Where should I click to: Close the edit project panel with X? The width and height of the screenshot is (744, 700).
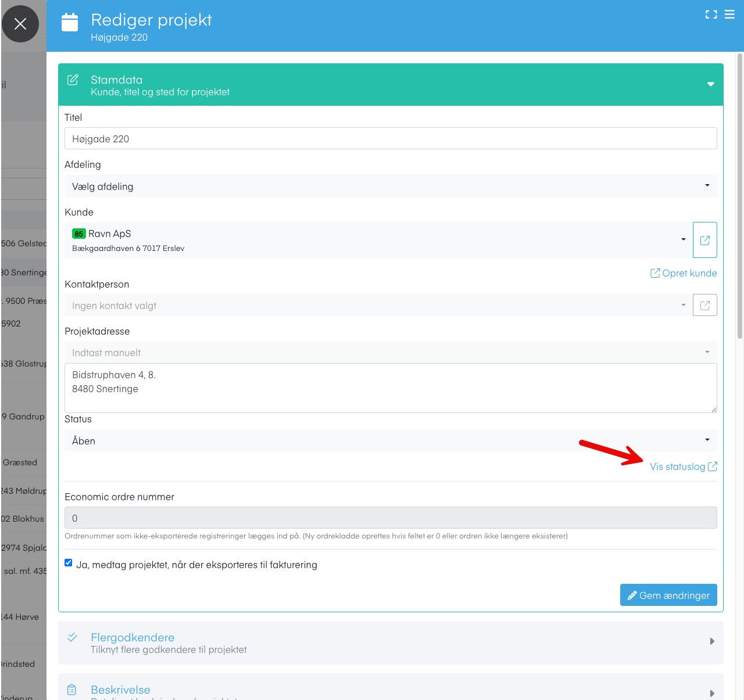click(x=20, y=24)
